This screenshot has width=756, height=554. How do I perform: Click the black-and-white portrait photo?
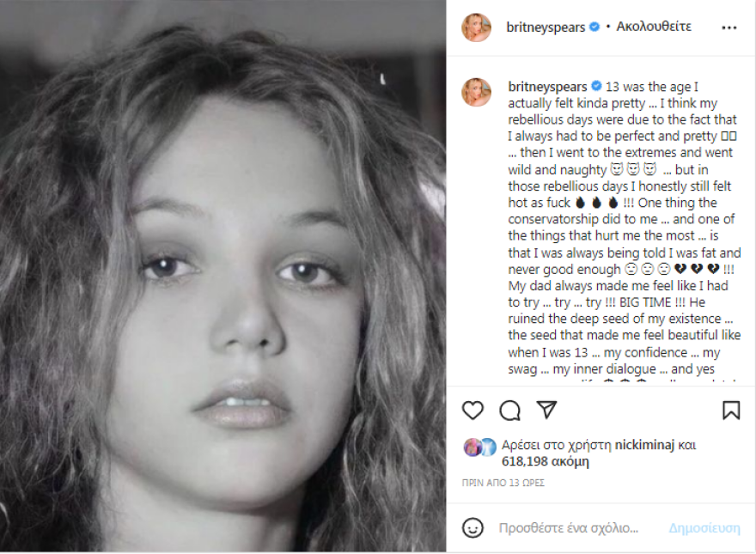pyautogui.click(x=223, y=277)
